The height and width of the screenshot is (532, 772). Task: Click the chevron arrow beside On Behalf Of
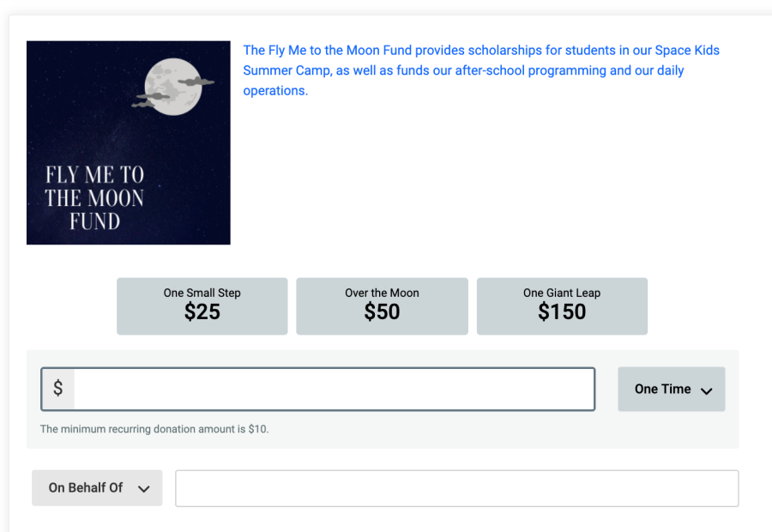pos(143,489)
